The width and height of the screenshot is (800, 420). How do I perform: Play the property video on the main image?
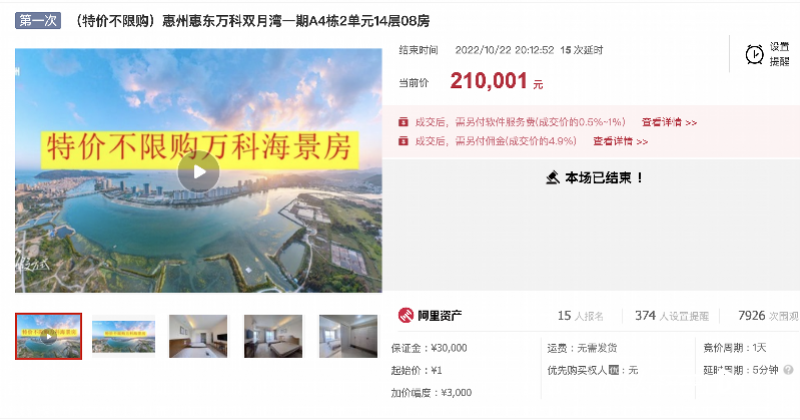(198, 172)
